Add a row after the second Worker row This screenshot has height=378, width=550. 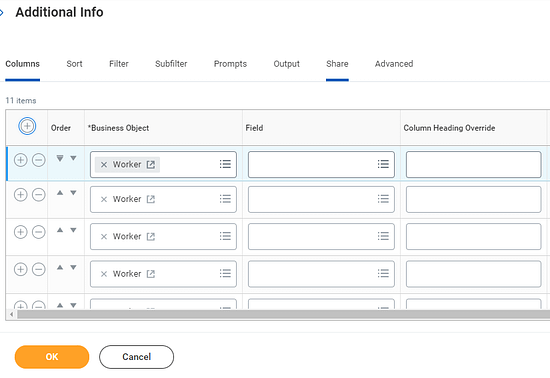coord(20,195)
